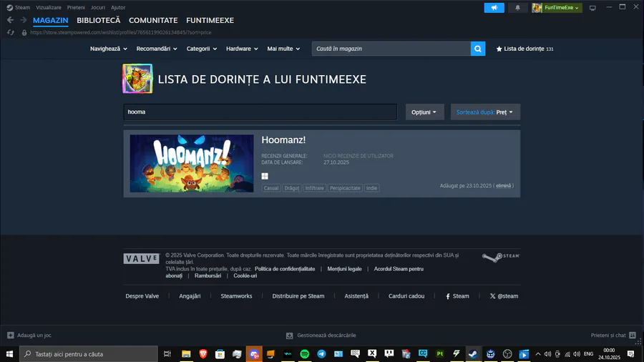
Task: Switch to the FUNTIMEEXE profile tab
Action: 210,20
